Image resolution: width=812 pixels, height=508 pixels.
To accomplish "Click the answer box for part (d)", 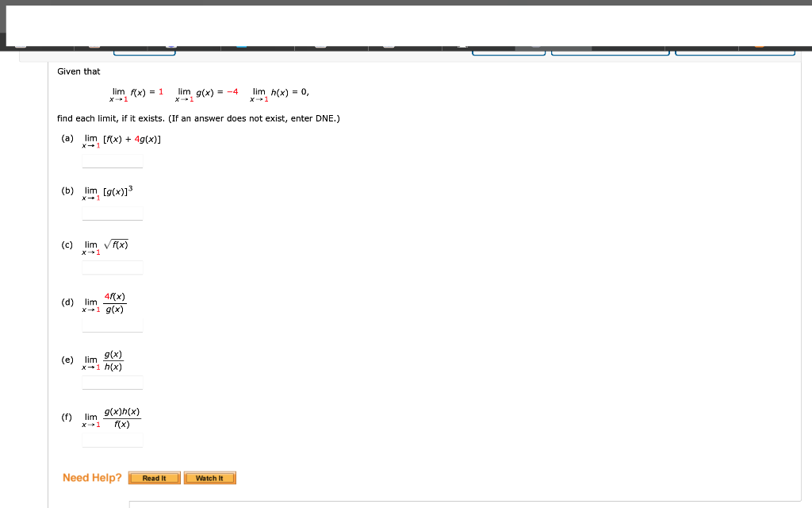I will [112, 325].
